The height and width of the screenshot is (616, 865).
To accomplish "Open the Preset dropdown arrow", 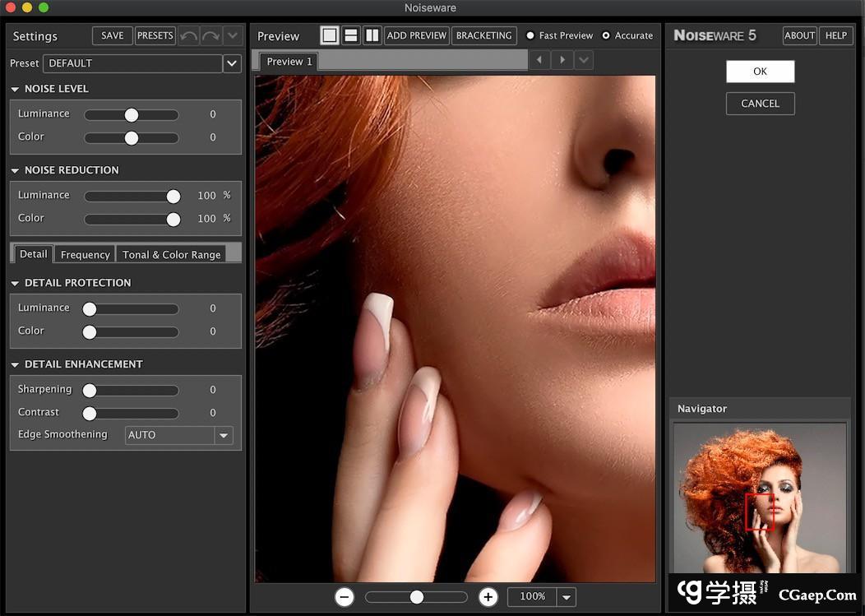I will pos(233,63).
